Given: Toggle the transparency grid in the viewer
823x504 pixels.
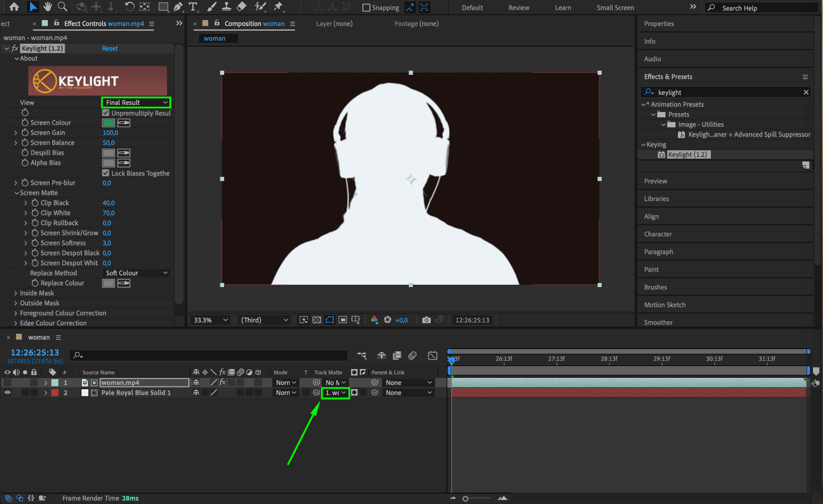Looking at the screenshot, I should [x=317, y=320].
